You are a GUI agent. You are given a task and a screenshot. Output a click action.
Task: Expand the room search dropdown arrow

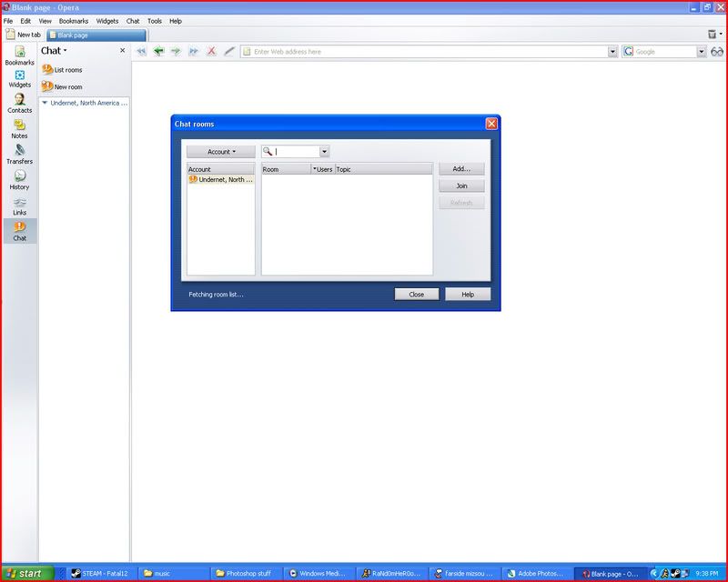click(x=324, y=152)
